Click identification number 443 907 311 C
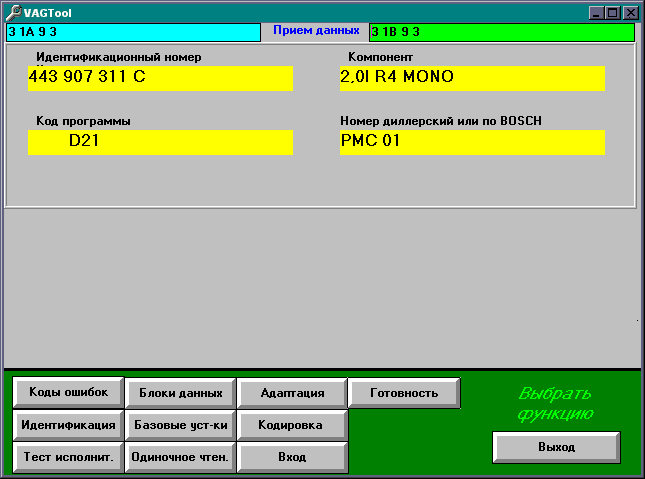The image size is (645, 479). coord(160,78)
